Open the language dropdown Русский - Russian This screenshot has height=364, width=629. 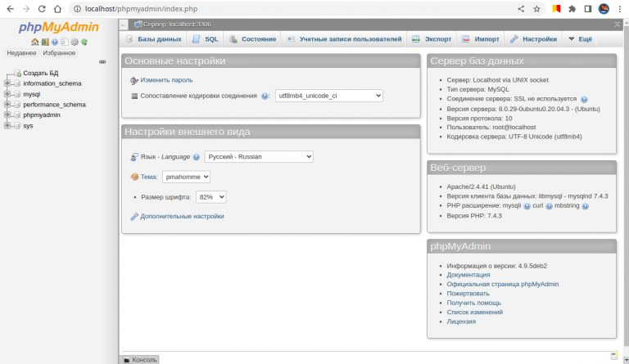click(259, 157)
